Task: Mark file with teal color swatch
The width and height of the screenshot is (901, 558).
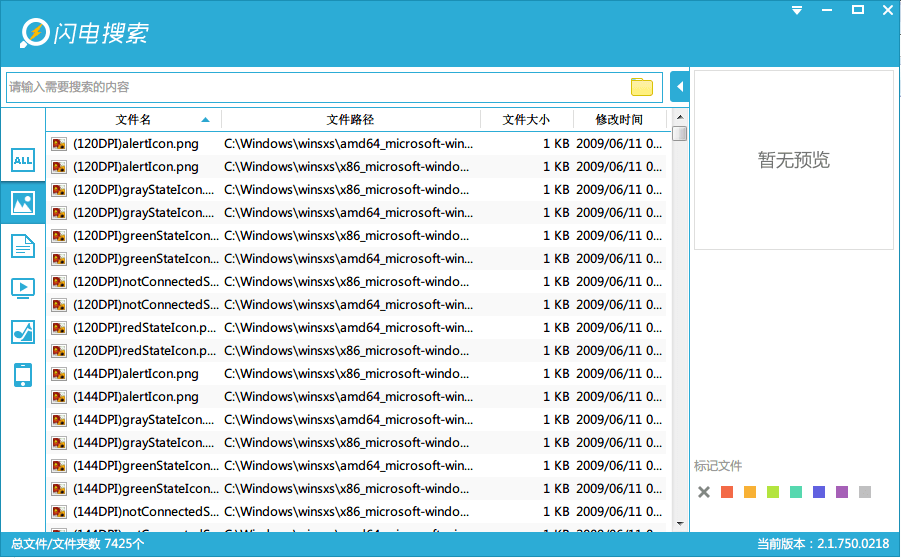Action: pos(796,492)
